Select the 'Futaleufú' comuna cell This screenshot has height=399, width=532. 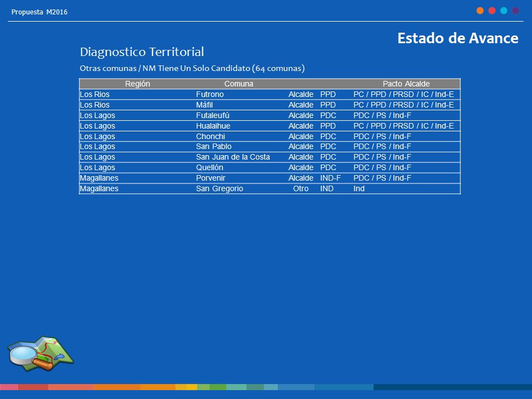click(212, 115)
